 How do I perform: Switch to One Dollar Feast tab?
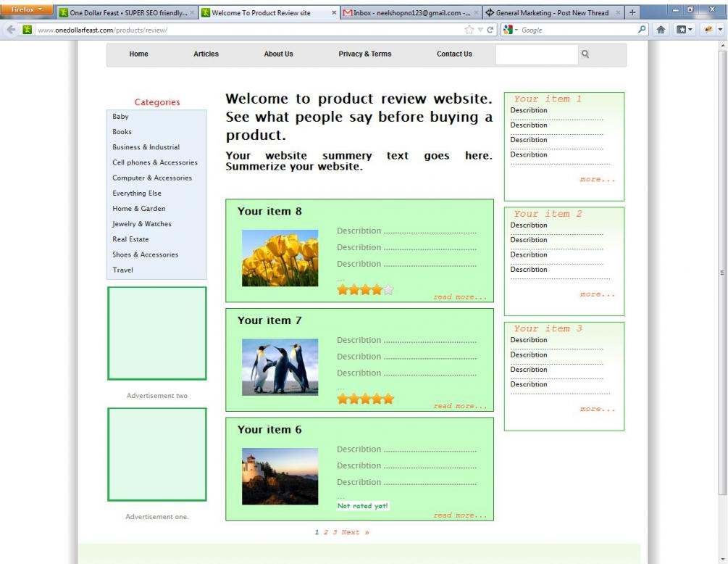[x=126, y=12]
